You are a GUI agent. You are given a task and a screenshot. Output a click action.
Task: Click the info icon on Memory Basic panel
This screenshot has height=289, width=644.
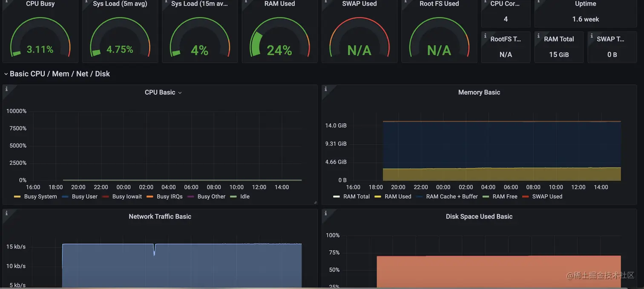point(326,89)
